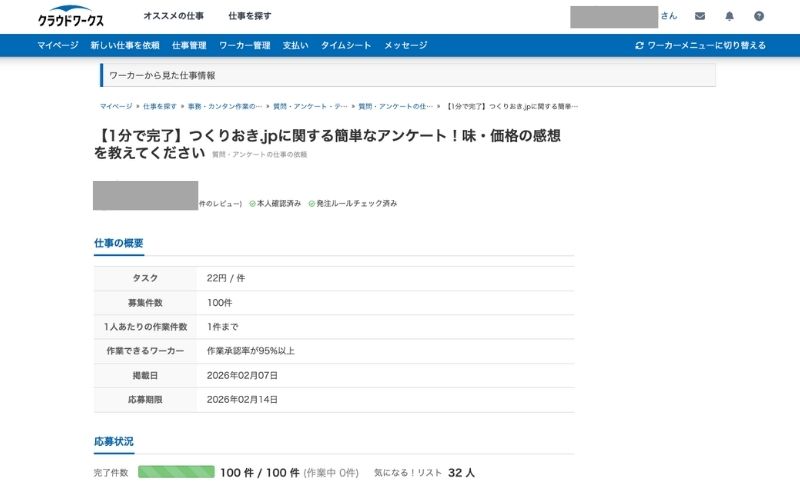Viewport: 800px width, 495px height.
Task: Click the green check icon beside 本人確認済み
Action: [252, 204]
